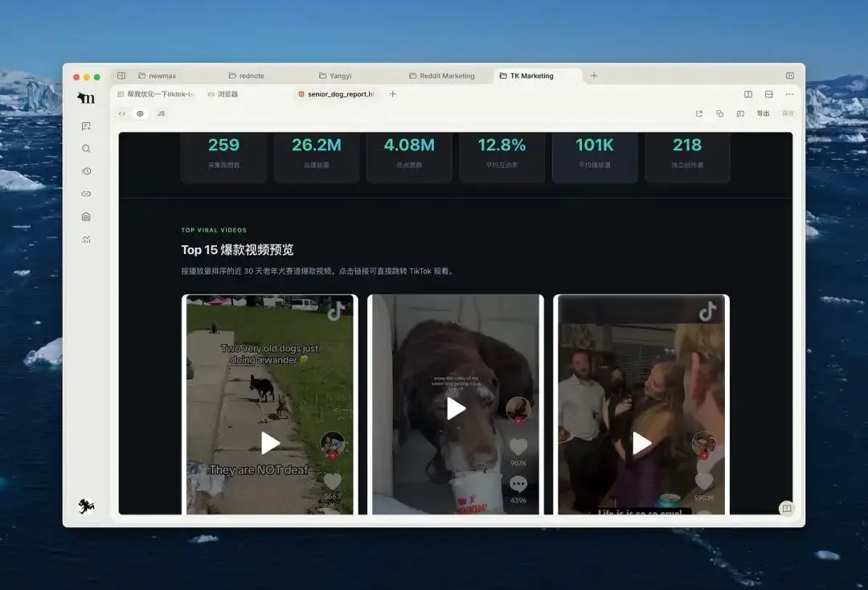This screenshot has width=868, height=590.
Task: Open the three-dot more options menu
Action: click(x=789, y=94)
